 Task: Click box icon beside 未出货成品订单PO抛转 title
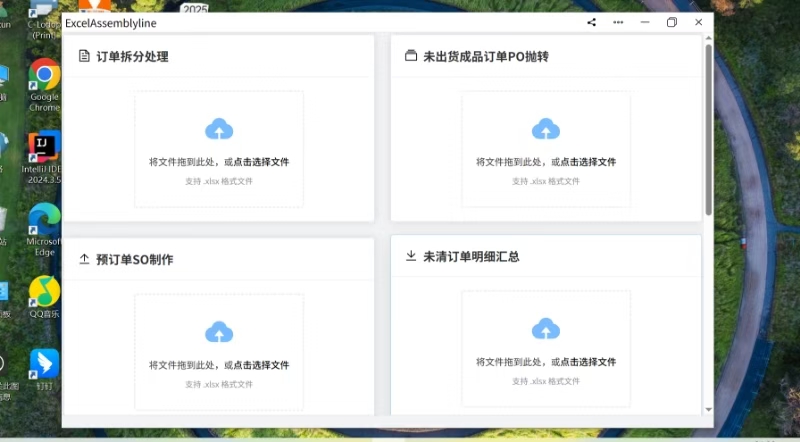[x=411, y=56]
